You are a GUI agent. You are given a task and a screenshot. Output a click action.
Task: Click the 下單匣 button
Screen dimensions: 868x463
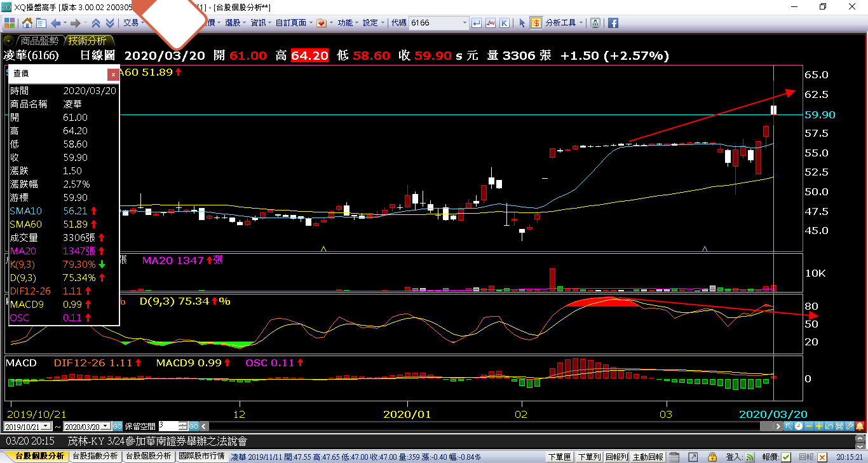point(559,457)
